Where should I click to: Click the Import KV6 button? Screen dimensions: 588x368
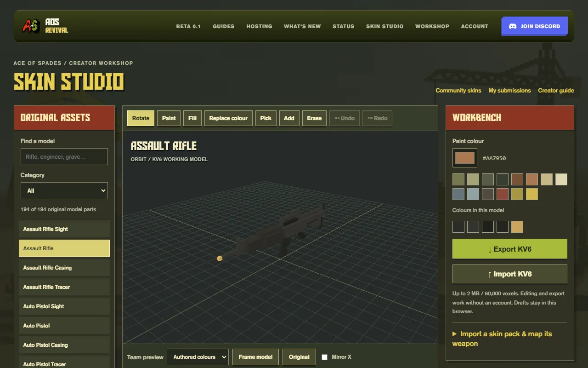coord(510,274)
